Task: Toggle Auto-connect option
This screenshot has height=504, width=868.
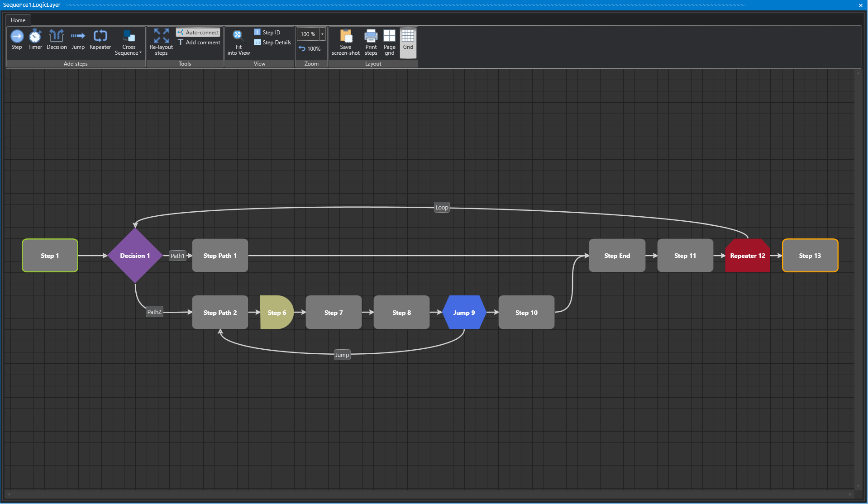Action: pos(198,33)
